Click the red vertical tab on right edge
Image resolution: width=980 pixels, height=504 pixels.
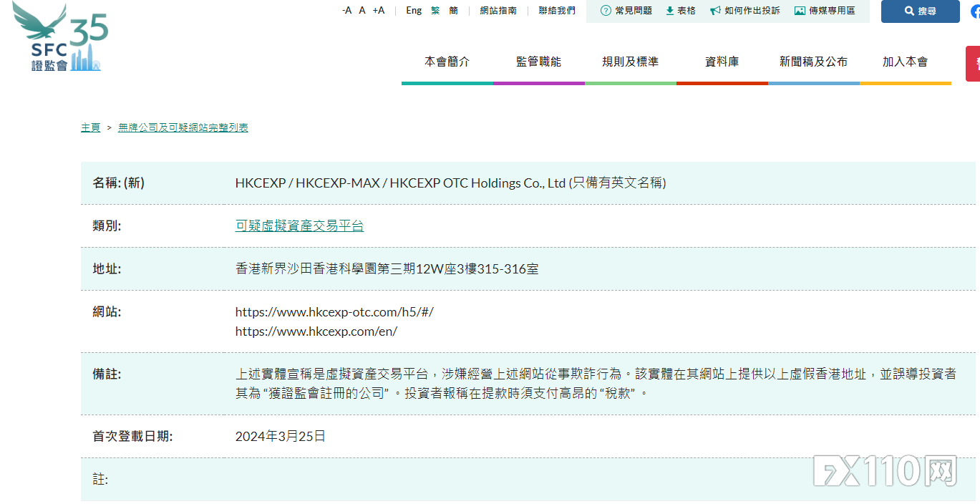(975, 63)
